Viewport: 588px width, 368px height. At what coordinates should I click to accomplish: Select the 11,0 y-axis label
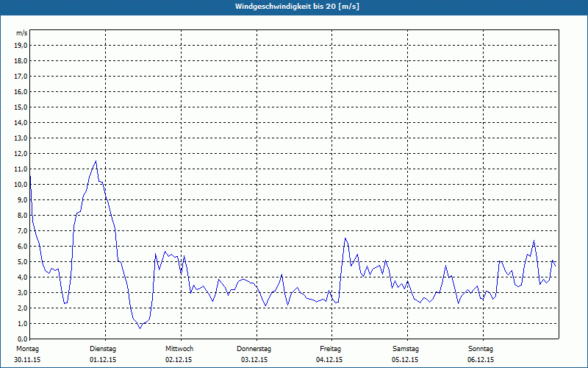click(21, 169)
